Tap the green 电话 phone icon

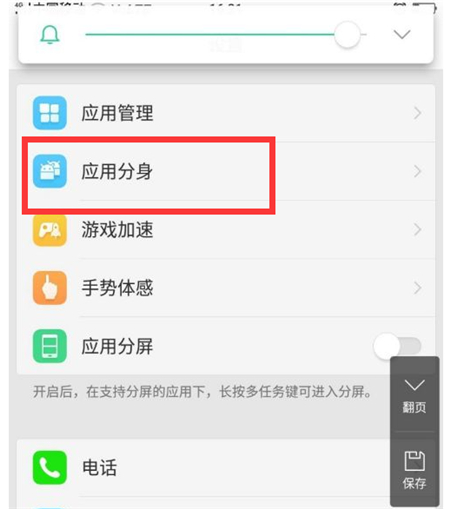click(x=50, y=467)
